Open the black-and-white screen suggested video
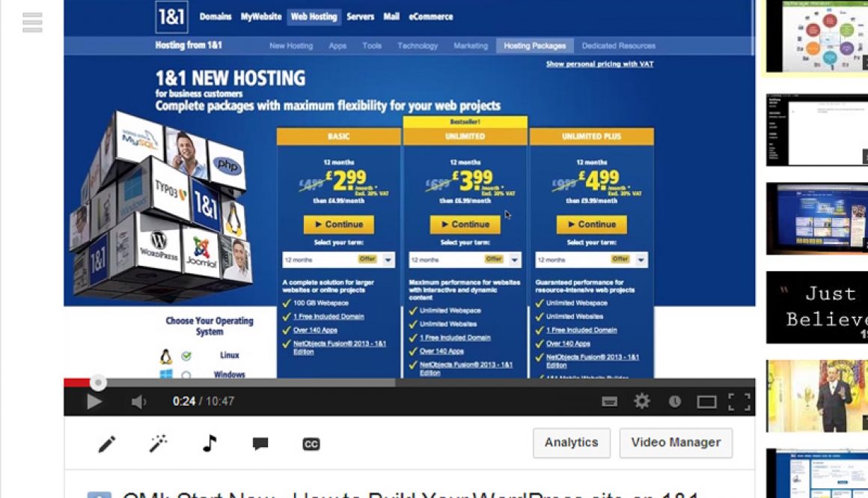Viewport: 868px width, 498px height. pyautogui.click(x=817, y=130)
